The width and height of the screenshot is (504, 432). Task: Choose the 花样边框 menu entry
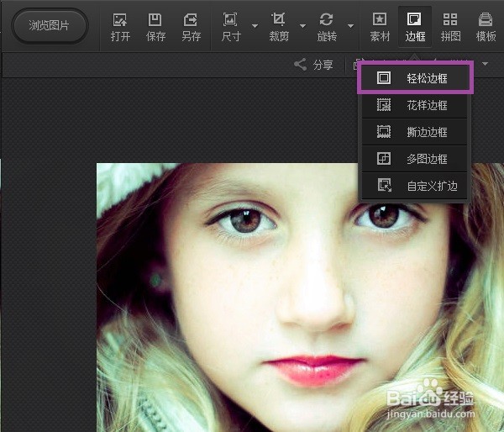pos(415,105)
